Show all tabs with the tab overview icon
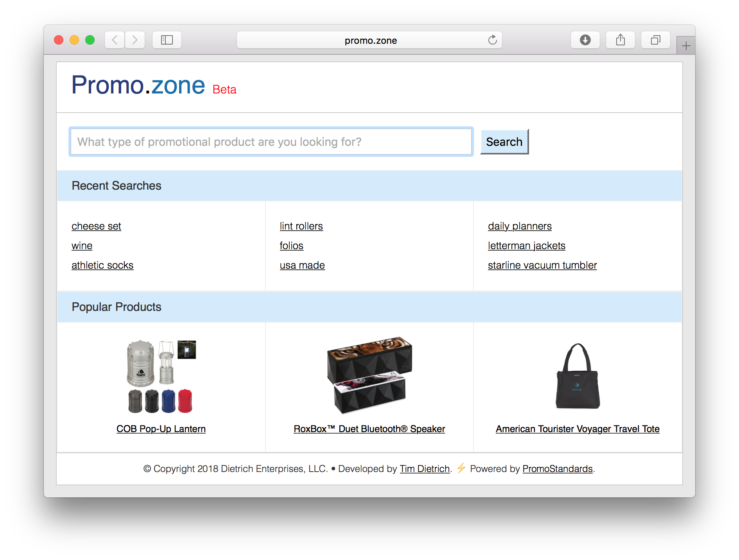The image size is (739, 560). point(656,40)
